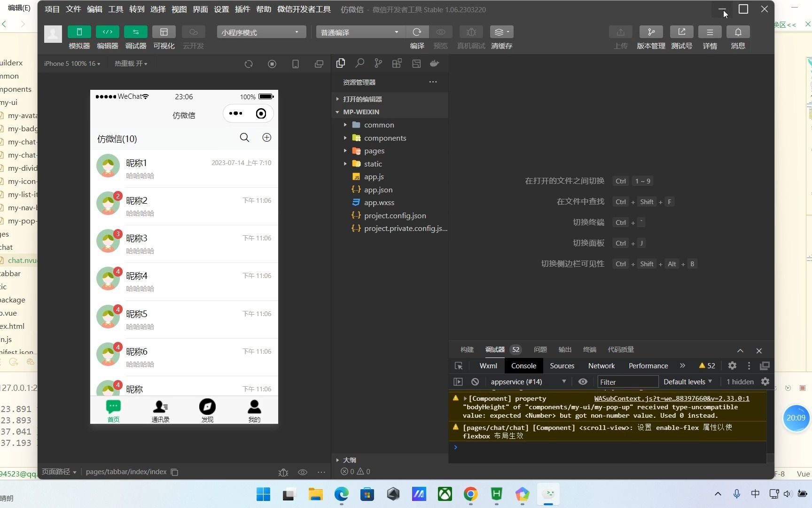Open the hot reload (热重载) dropdown
The width and height of the screenshot is (812, 508).
click(131, 63)
